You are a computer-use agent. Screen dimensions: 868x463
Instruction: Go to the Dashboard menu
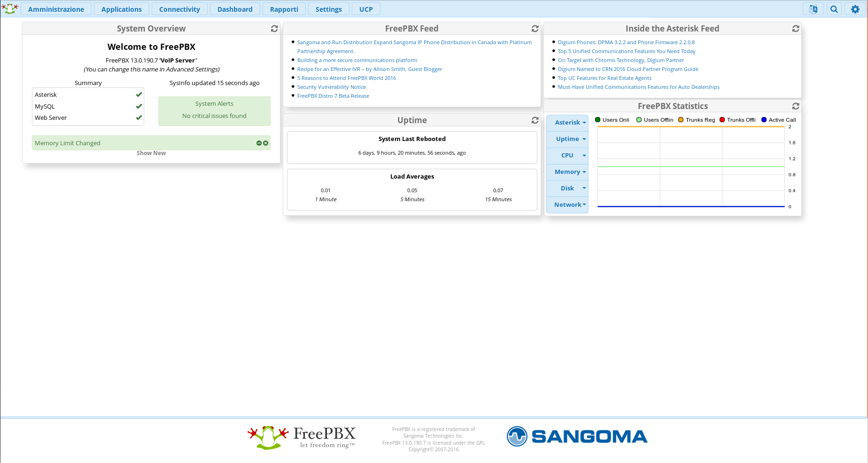pos(235,9)
